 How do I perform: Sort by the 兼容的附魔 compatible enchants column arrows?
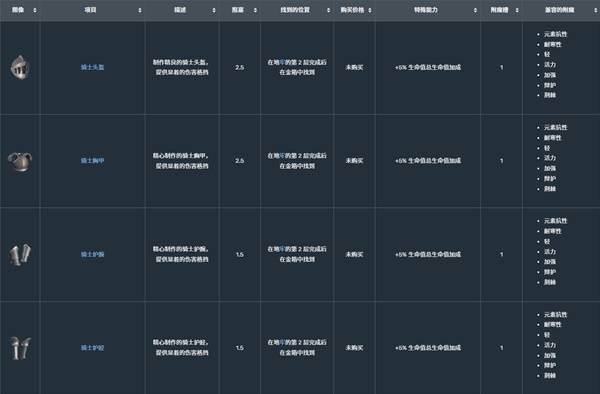point(595,10)
